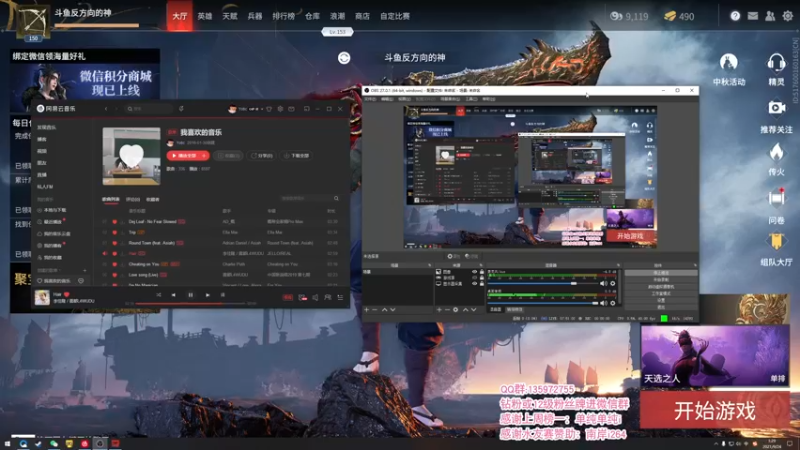Pop out the OBS controls dock
This screenshot has width=800, height=450.
(x=695, y=265)
